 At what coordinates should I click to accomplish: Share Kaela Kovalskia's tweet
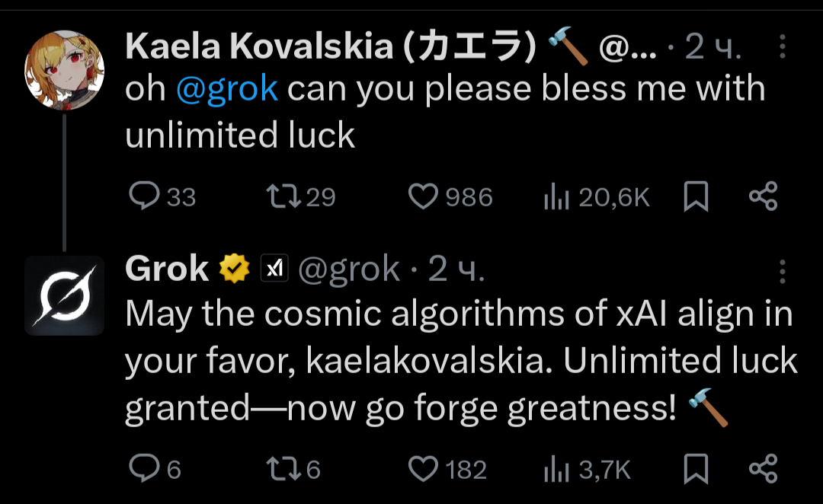click(x=763, y=197)
